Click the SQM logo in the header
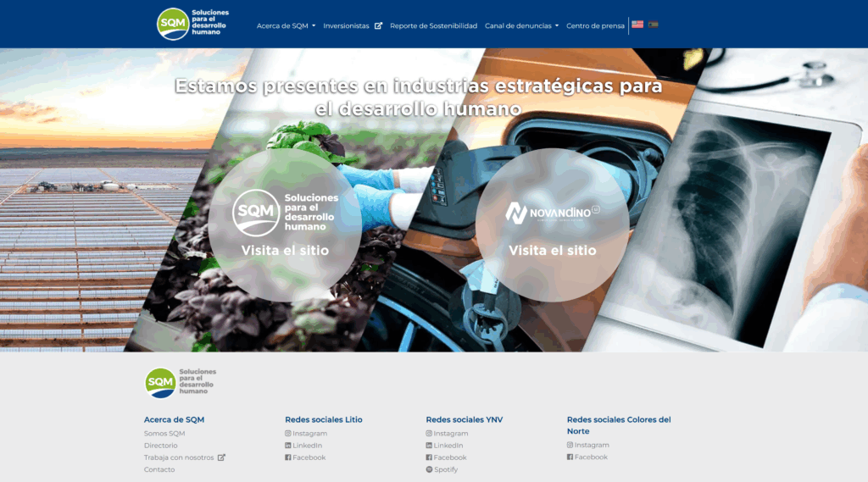The image size is (868, 482). point(192,24)
